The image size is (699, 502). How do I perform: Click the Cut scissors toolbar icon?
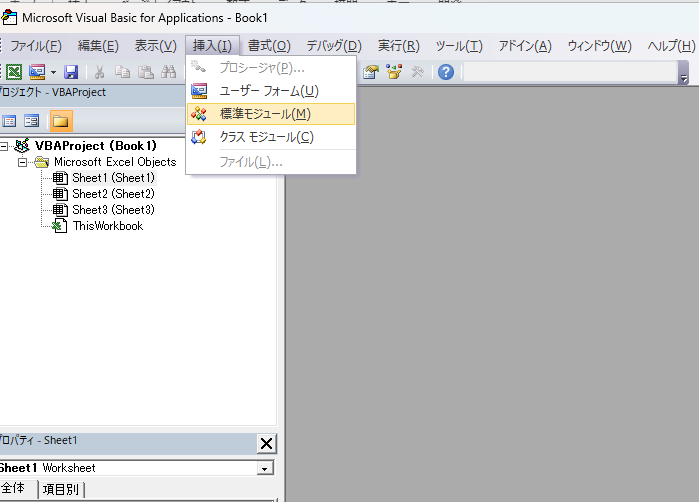(99, 72)
